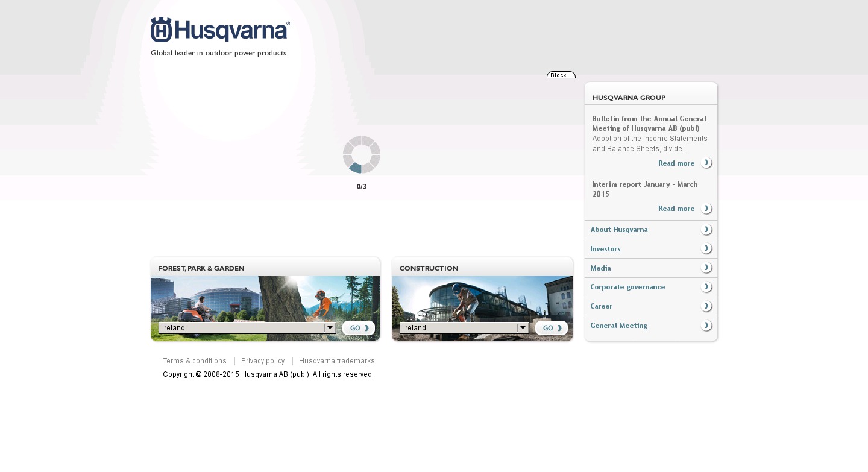Click the circular loading progress indicator
This screenshot has width=868, height=472.
362,154
